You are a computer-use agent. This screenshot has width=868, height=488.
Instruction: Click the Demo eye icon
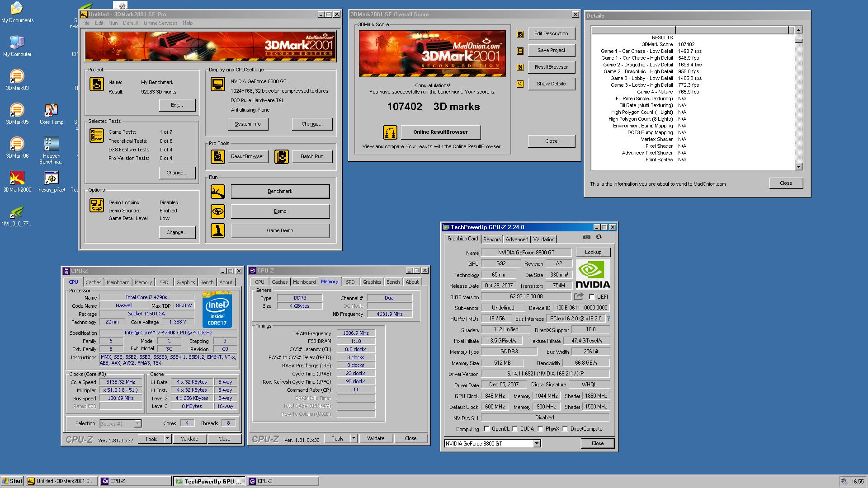point(218,211)
